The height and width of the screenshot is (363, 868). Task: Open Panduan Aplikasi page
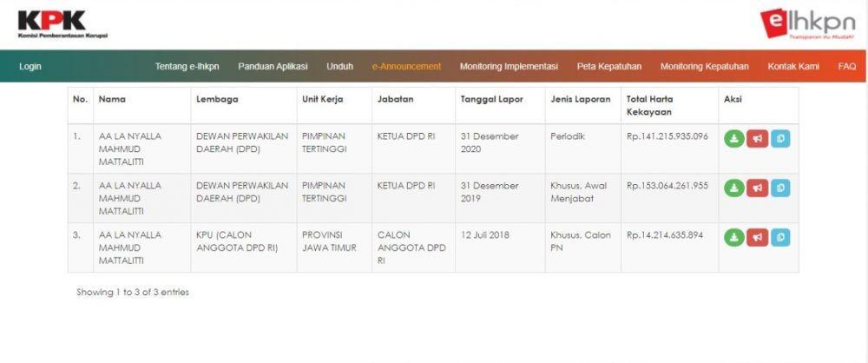(x=273, y=67)
